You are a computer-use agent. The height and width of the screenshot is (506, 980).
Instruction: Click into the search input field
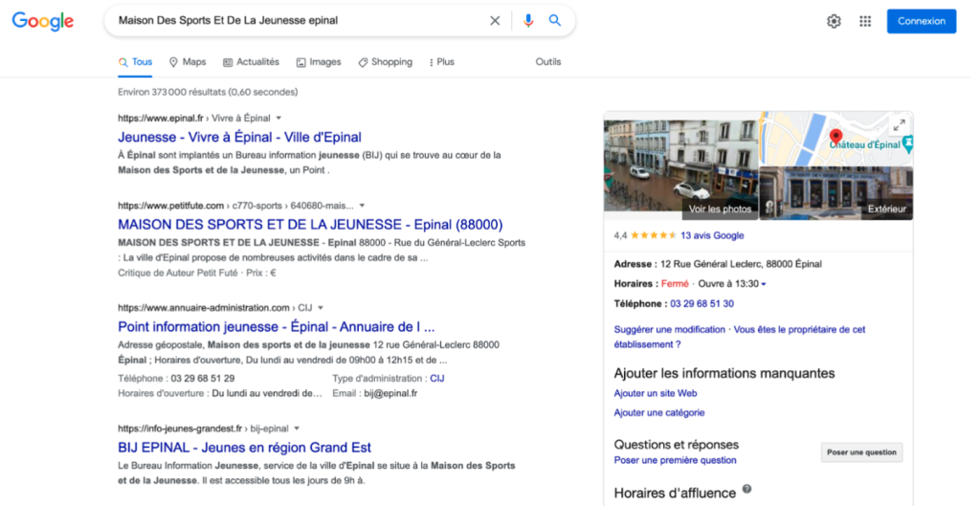point(300,21)
